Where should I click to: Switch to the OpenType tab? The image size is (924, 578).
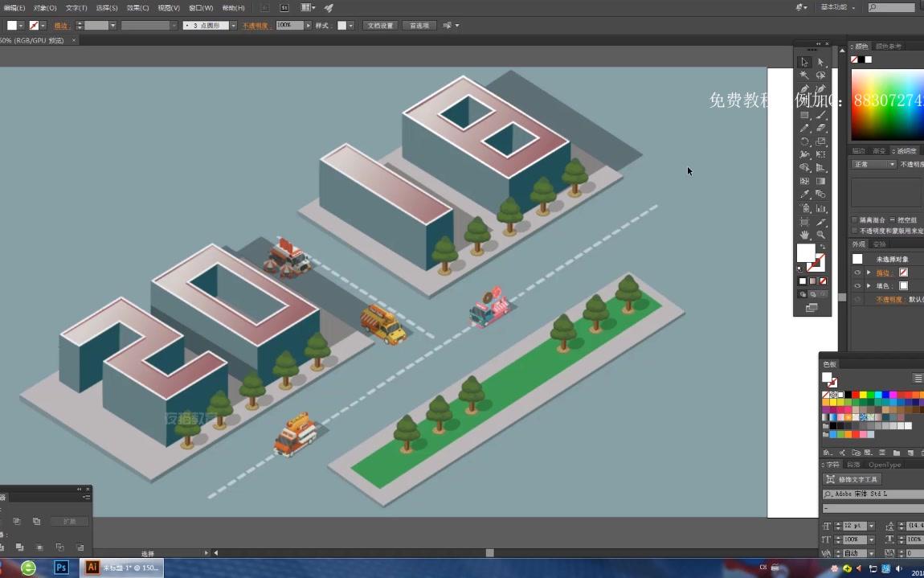[885, 464]
